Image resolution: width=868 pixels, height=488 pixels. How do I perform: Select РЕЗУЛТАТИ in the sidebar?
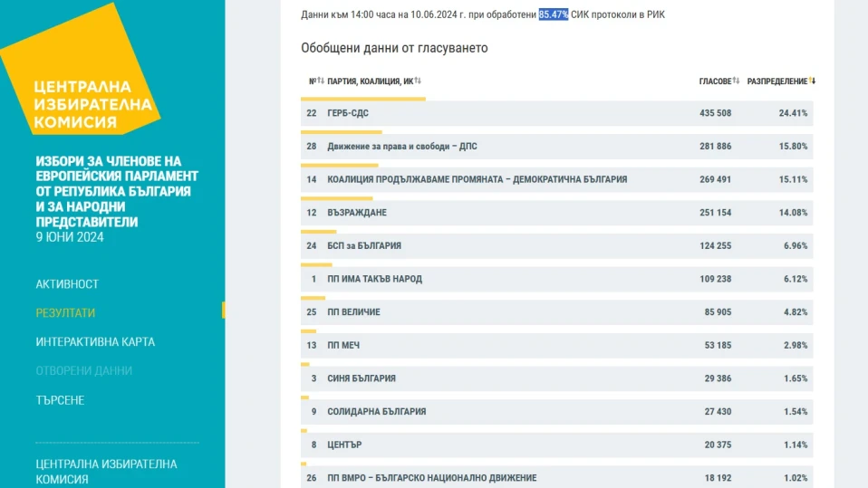pos(65,313)
